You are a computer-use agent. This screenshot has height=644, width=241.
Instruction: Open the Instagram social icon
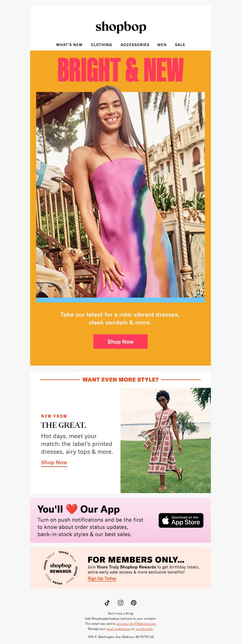[x=120, y=603]
